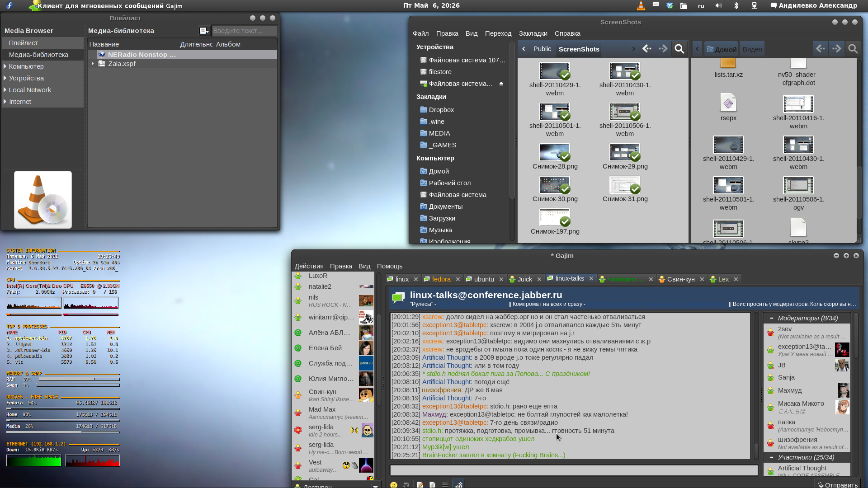The width and height of the screenshot is (868, 488).
Task: Open the volume control in top panel
Action: point(718,5)
